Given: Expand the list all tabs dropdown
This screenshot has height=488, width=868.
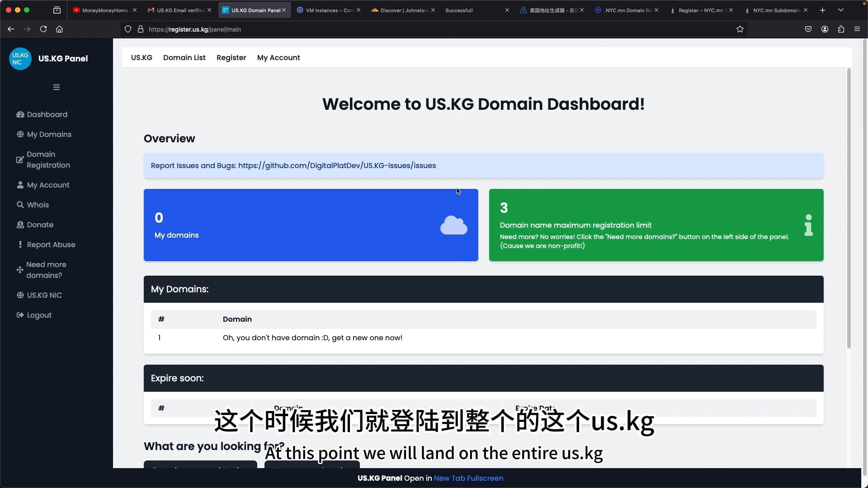Looking at the screenshot, I should coord(841,10).
